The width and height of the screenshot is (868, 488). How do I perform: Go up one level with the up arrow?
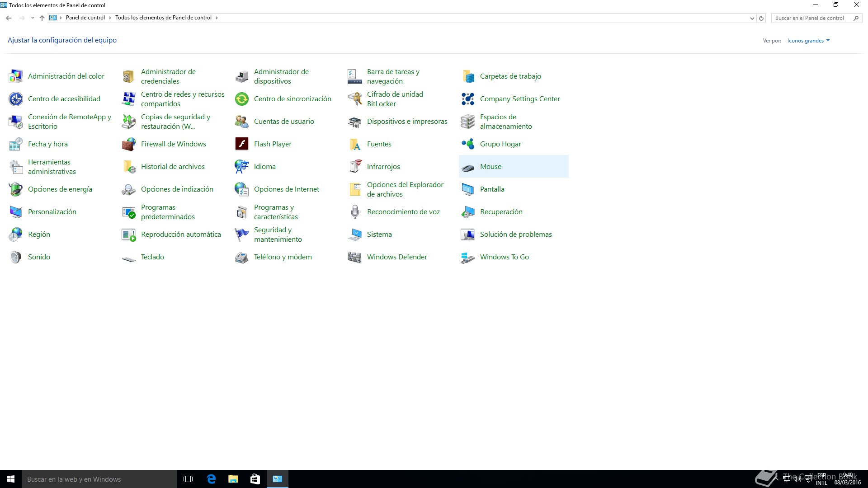point(42,18)
